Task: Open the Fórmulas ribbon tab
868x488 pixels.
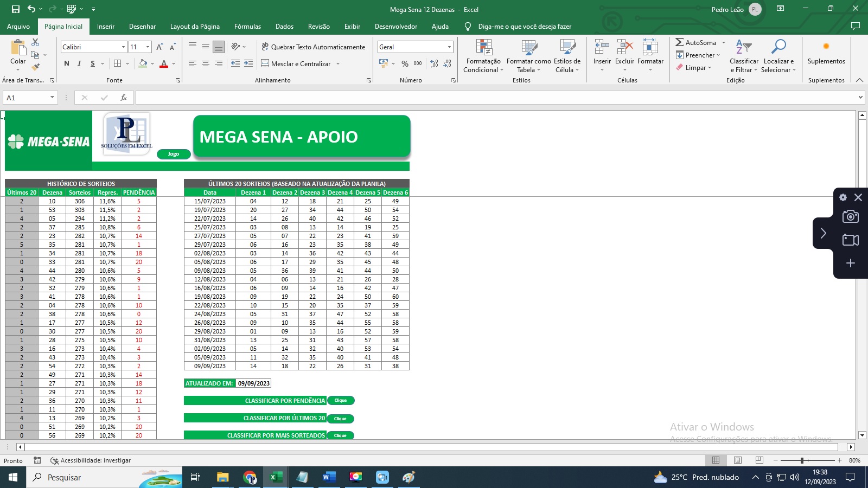Action: pos(247,27)
